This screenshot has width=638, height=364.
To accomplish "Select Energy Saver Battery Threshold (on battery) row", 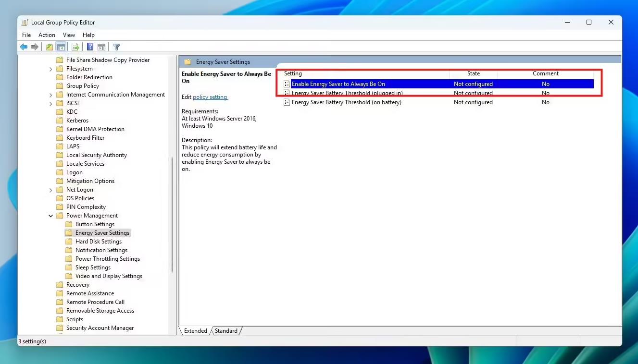I will click(438, 102).
